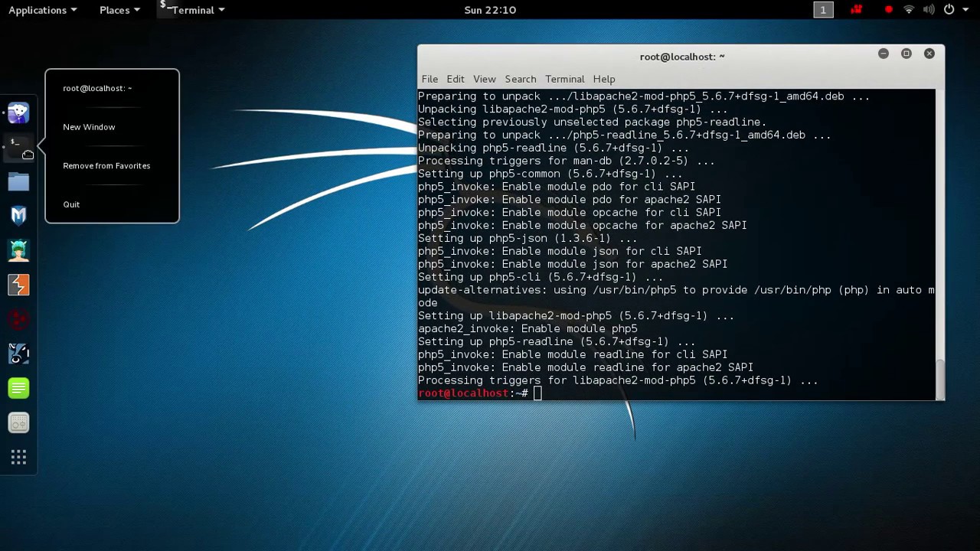
Task: Open the Tweak Tool icon in dock
Action: (x=18, y=422)
